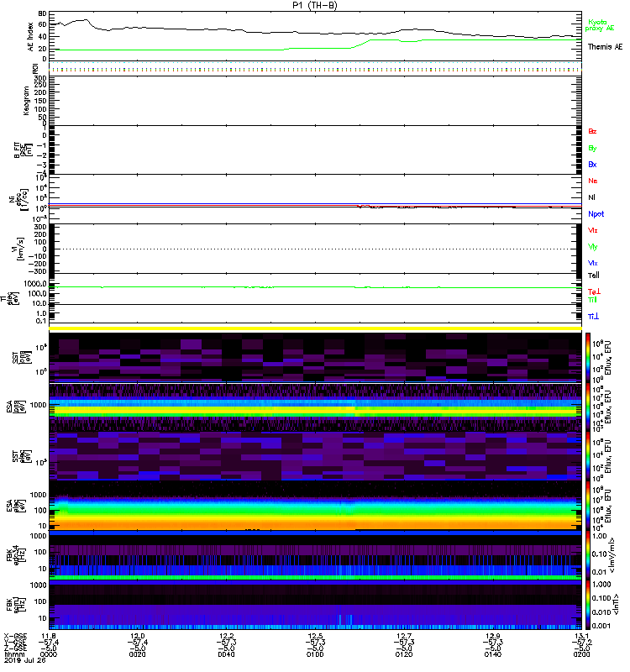The height and width of the screenshot is (672, 630).
Task: Select the Themis AE legend label
Action: click(x=605, y=47)
